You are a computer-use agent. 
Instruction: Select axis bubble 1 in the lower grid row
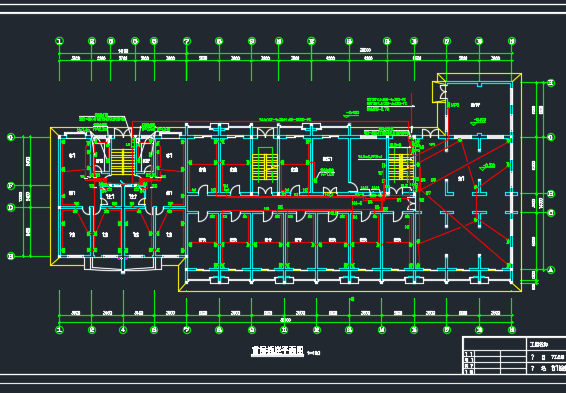tap(60, 330)
